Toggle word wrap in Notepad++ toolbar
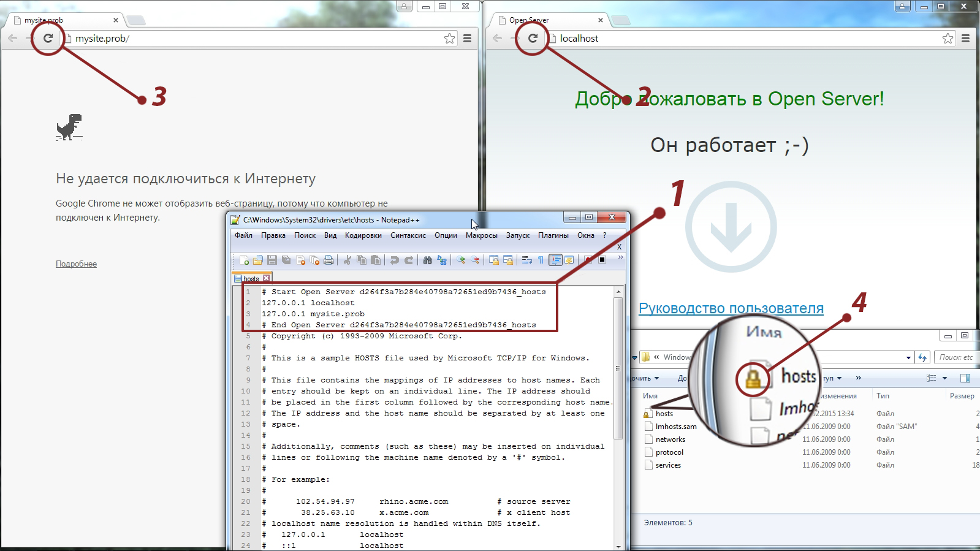980x551 pixels. (526, 260)
